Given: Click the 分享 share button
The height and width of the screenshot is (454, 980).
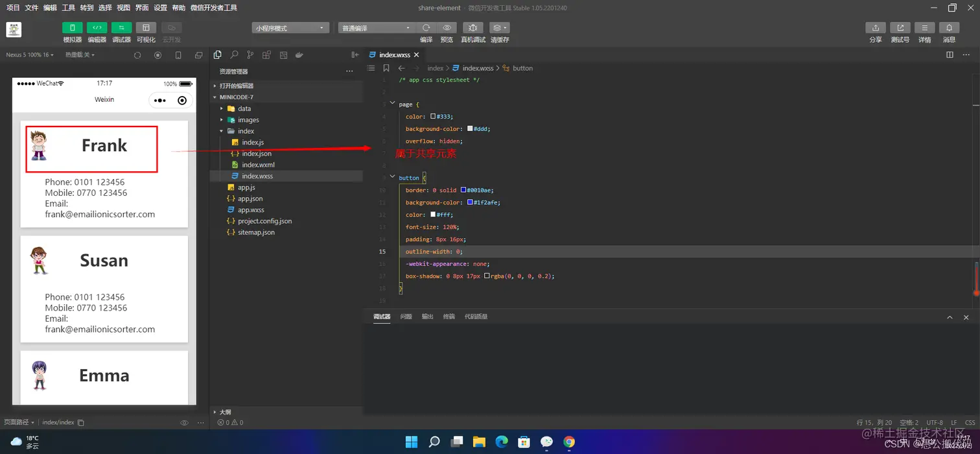Looking at the screenshot, I should 876,28.
